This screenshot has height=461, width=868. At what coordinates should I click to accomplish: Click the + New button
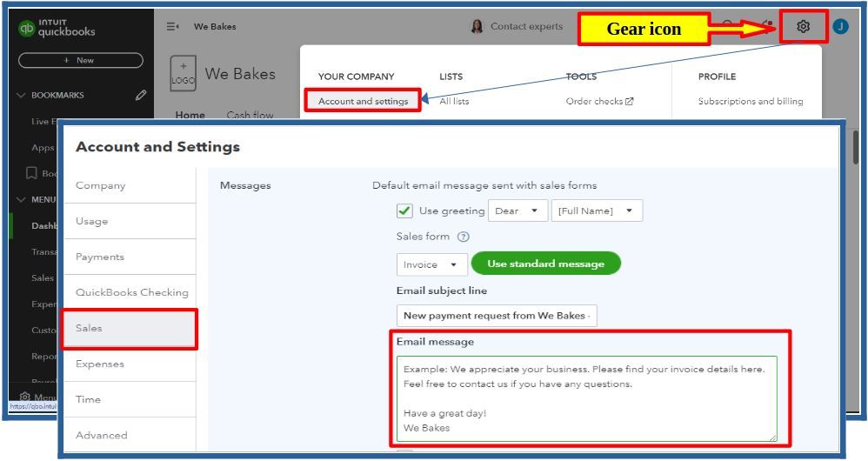click(x=81, y=60)
